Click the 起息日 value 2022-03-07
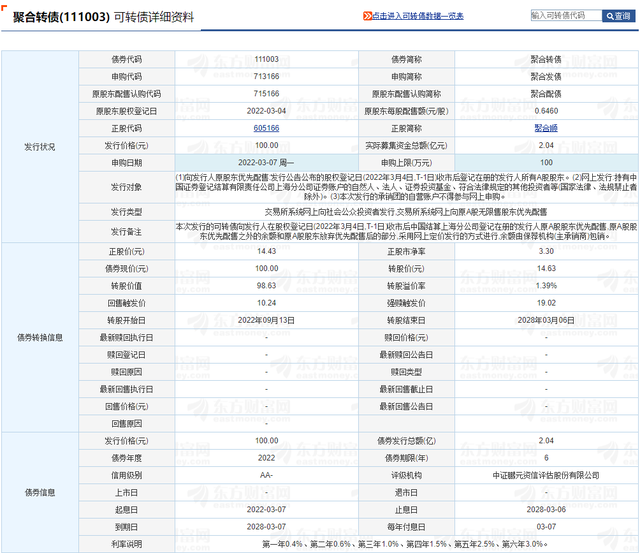 (x=266, y=509)
